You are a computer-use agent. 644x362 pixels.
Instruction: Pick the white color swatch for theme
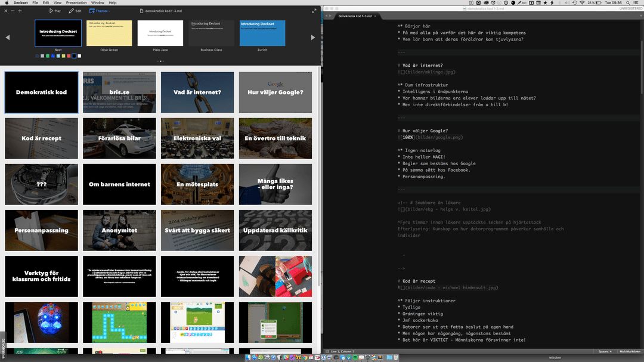[79, 56]
